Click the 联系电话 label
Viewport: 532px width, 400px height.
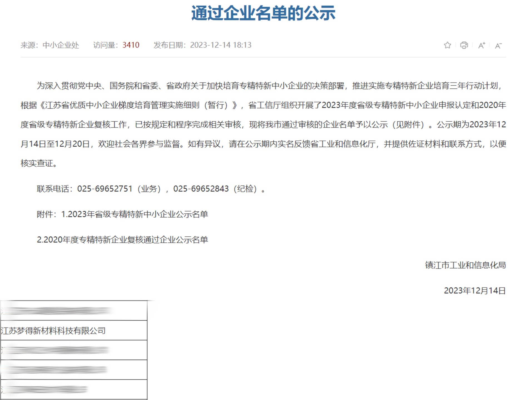pos(53,189)
